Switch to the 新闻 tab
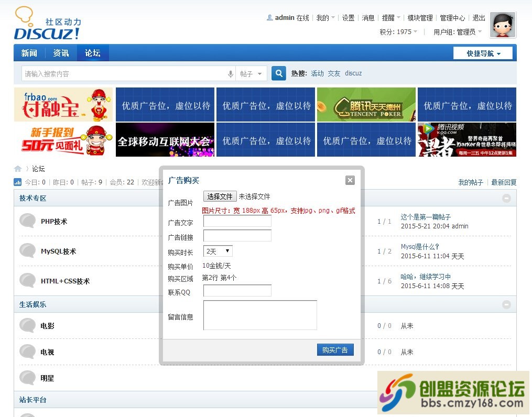Viewport: 532px width, 417px height. (x=29, y=53)
